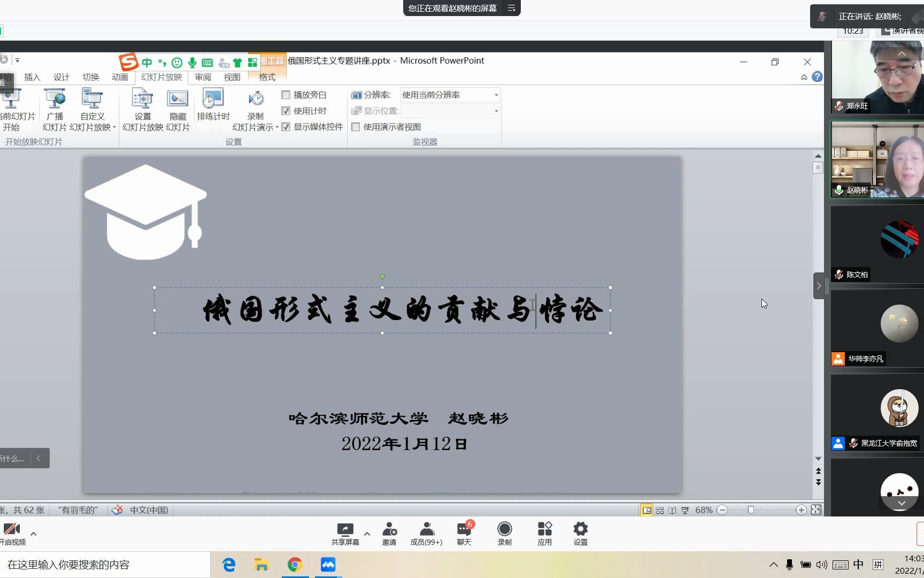Switch to Normal view in status bar
The image size is (924, 578).
tap(646, 510)
